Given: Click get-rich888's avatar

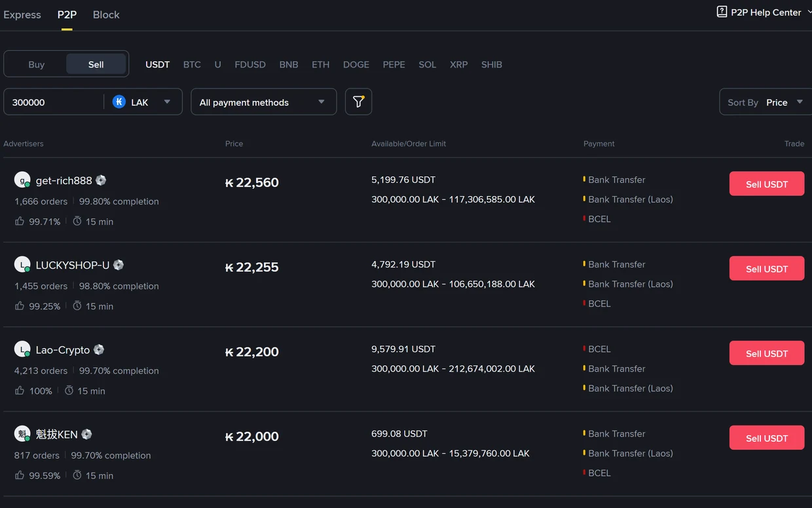Looking at the screenshot, I should (x=22, y=180).
